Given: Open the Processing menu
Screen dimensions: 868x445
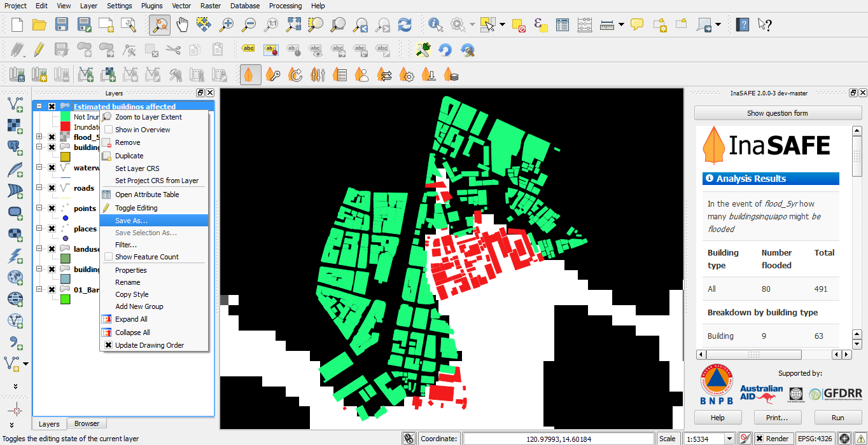Looking at the screenshot, I should tap(286, 6).
